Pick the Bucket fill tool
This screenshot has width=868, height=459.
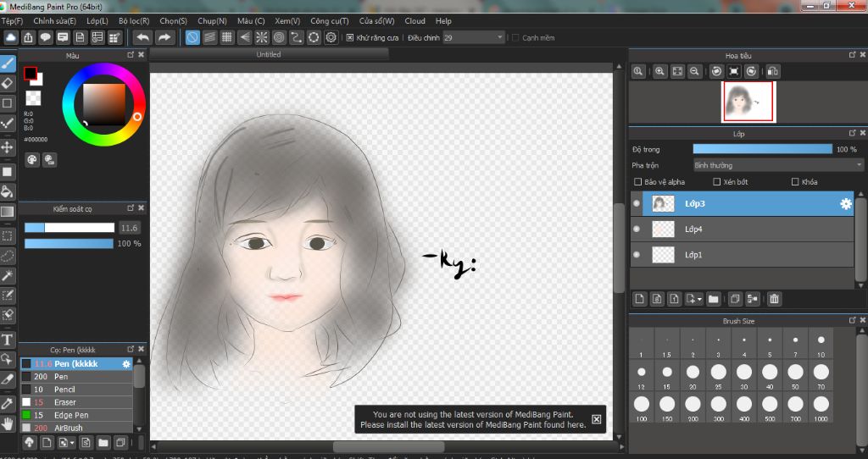coord(7,191)
